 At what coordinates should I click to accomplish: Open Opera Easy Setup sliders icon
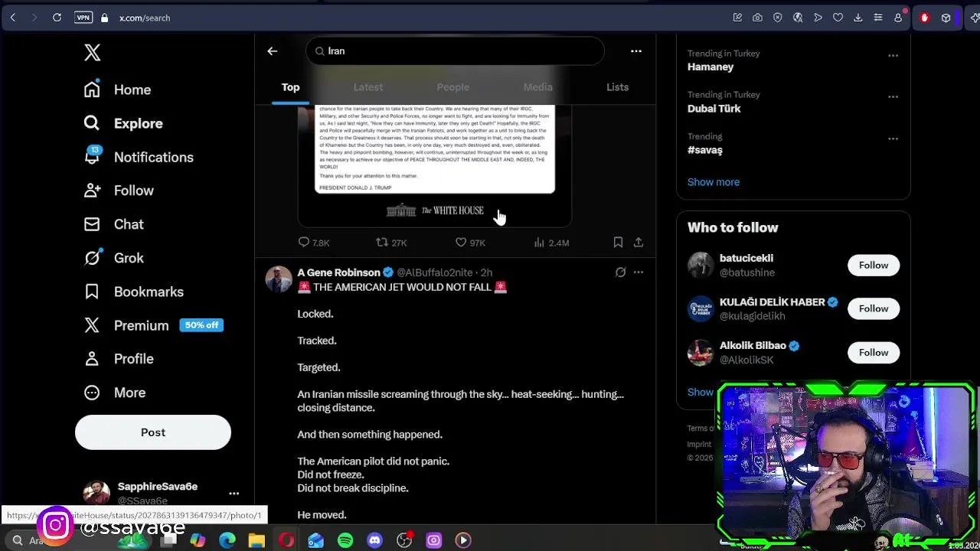(878, 18)
